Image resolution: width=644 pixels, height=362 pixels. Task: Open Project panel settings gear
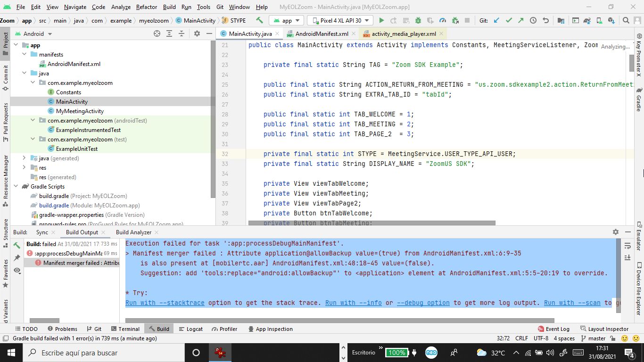(x=197, y=33)
